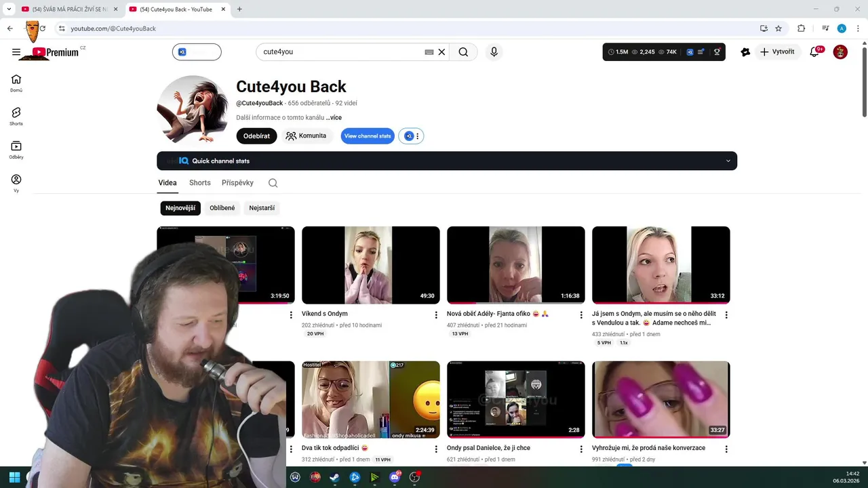The height and width of the screenshot is (488, 868).
Task: Clear the search box with X
Action: coord(441,52)
